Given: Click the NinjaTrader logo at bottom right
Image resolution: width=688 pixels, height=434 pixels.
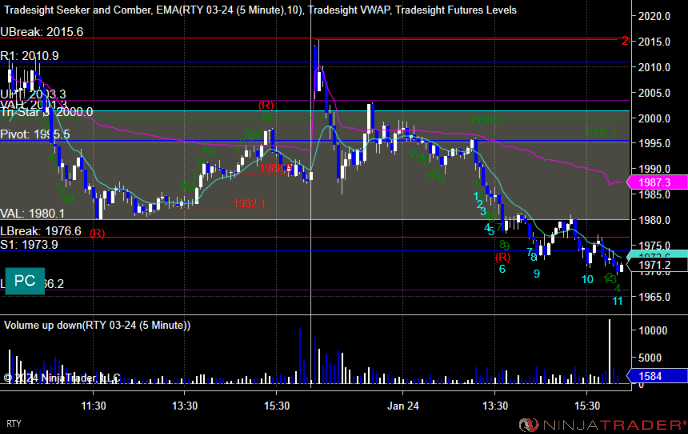Looking at the screenshot, I should click(x=602, y=424).
